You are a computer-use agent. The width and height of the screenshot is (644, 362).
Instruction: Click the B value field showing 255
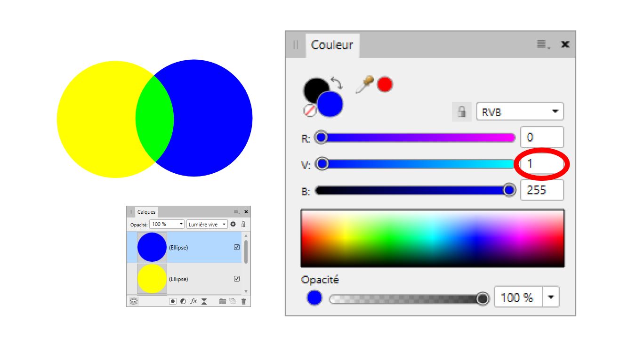(x=542, y=190)
